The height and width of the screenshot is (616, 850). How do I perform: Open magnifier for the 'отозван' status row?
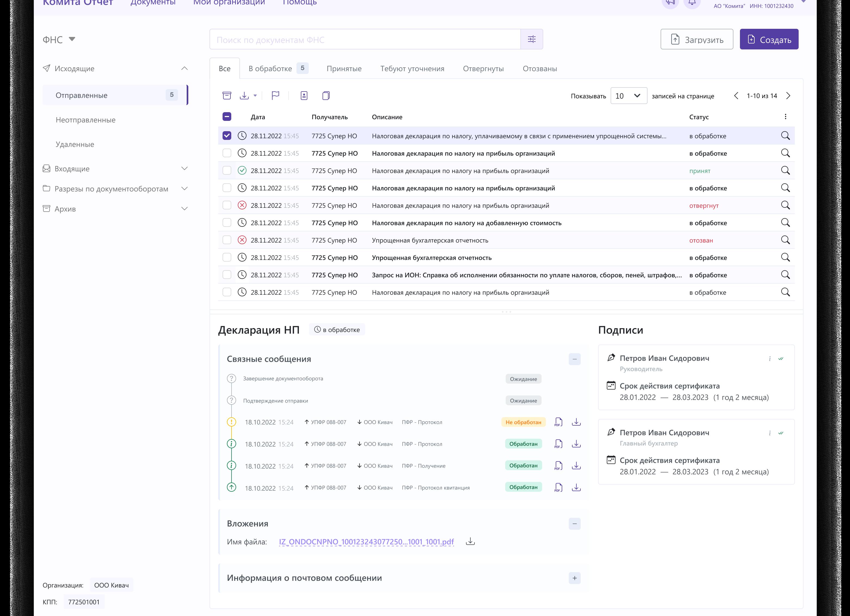(x=786, y=240)
